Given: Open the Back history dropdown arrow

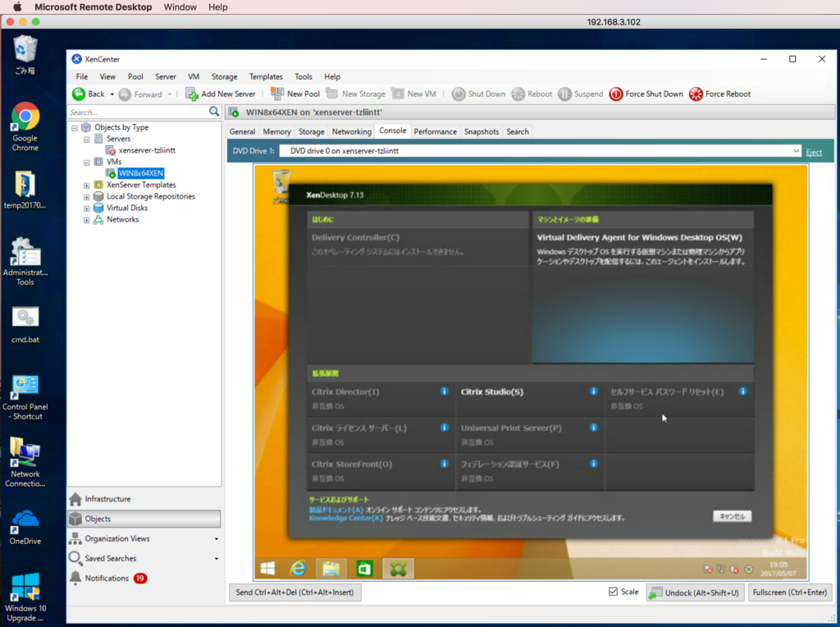Looking at the screenshot, I should pyautogui.click(x=112, y=94).
